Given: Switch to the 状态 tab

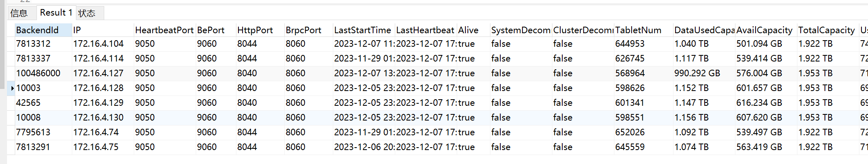Looking at the screenshot, I should point(87,13).
